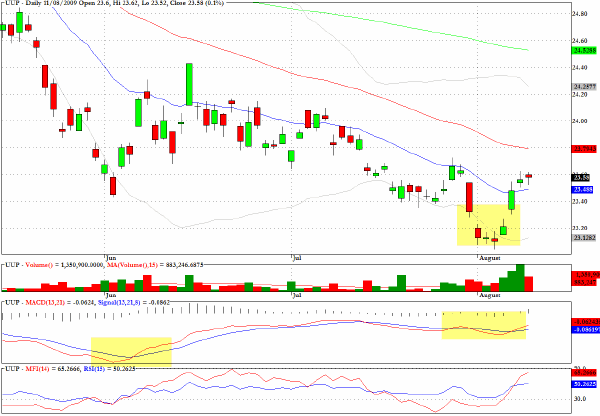The width and height of the screenshot is (600, 416).
Task: Click the tallest green volume bar in August
Action: click(x=520, y=278)
